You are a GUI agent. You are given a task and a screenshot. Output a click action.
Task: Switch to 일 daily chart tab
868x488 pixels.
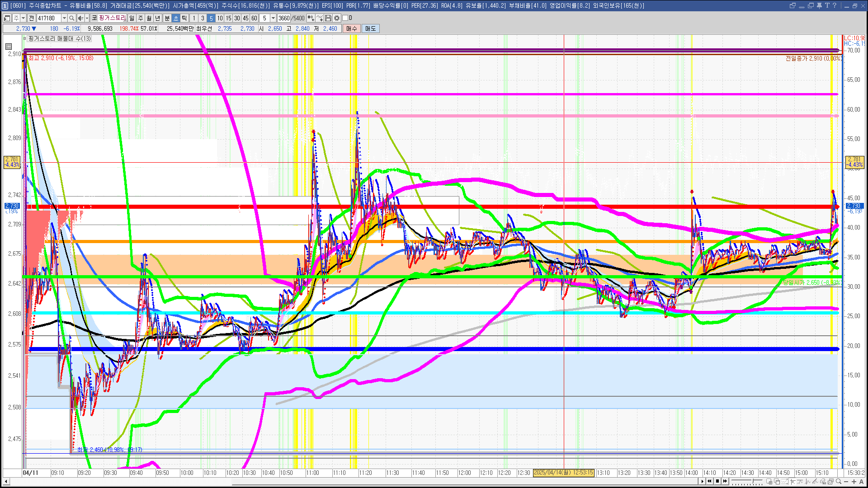pyautogui.click(x=132, y=18)
